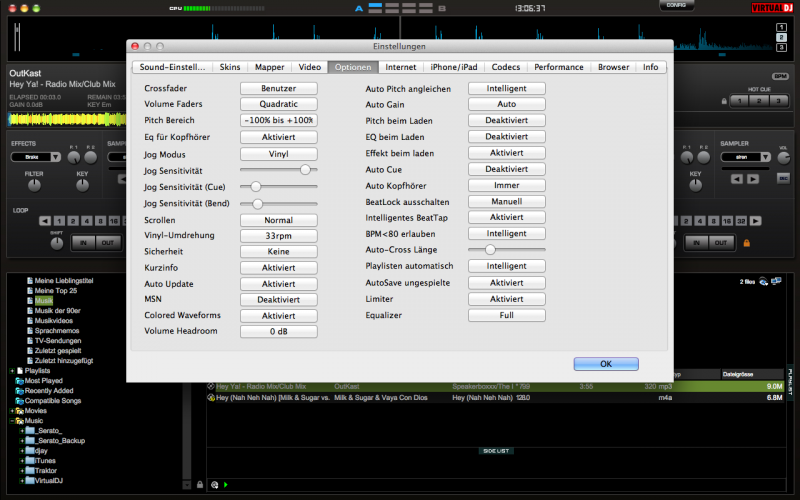800x500 pixels.
Task: Click the Recently Added filter folder icon
Action: 19,391
